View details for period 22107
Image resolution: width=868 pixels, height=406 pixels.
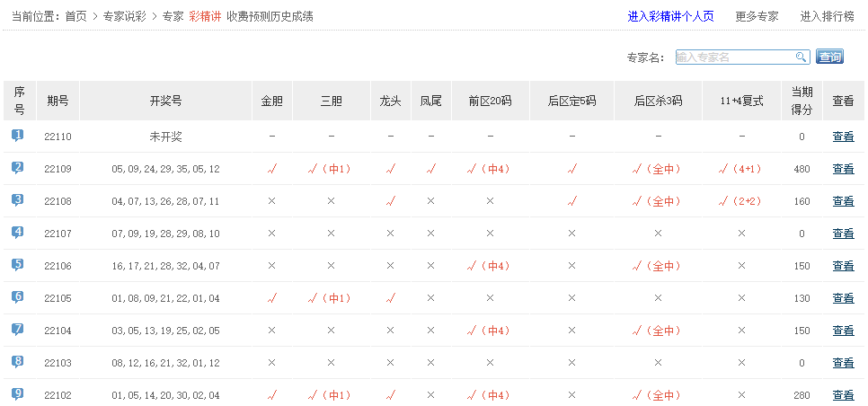point(843,234)
